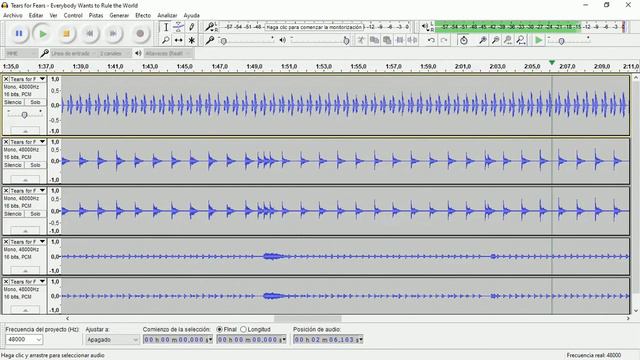This screenshot has width=640, height=360.
Task: Skip to end of the project
Action: (x=113, y=33)
